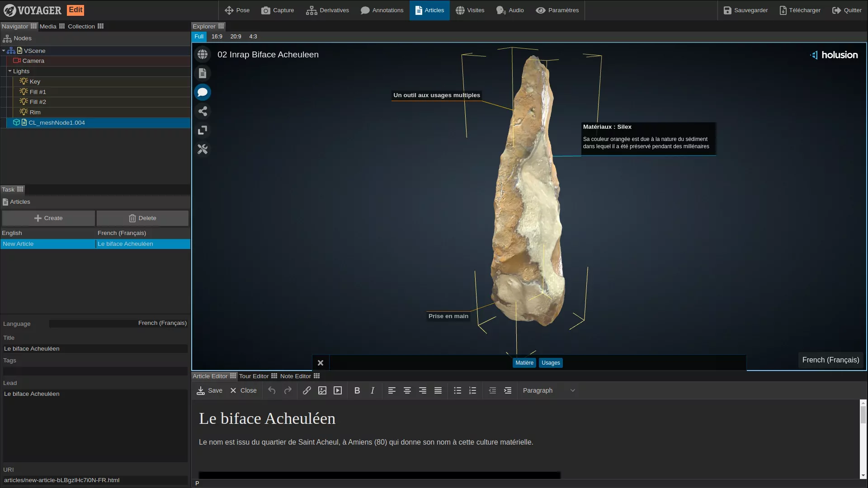Click the share icon in explorer sidebar

point(203,112)
